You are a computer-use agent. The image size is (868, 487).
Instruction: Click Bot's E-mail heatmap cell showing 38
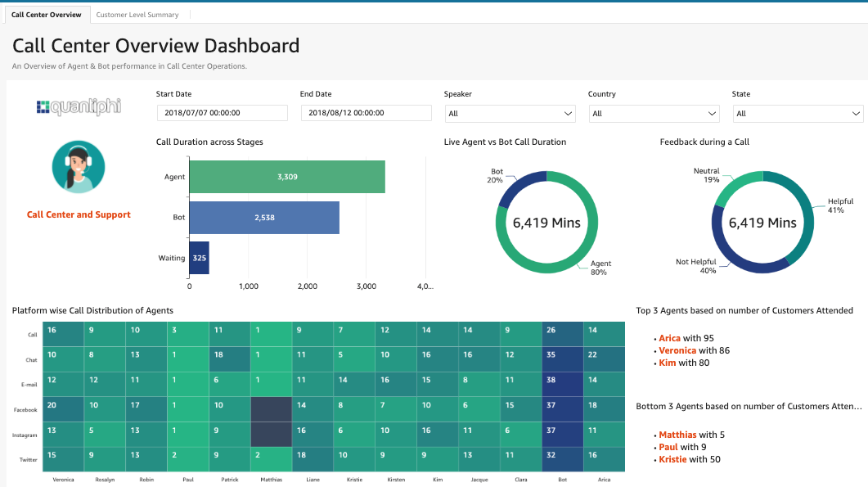pyautogui.click(x=562, y=384)
